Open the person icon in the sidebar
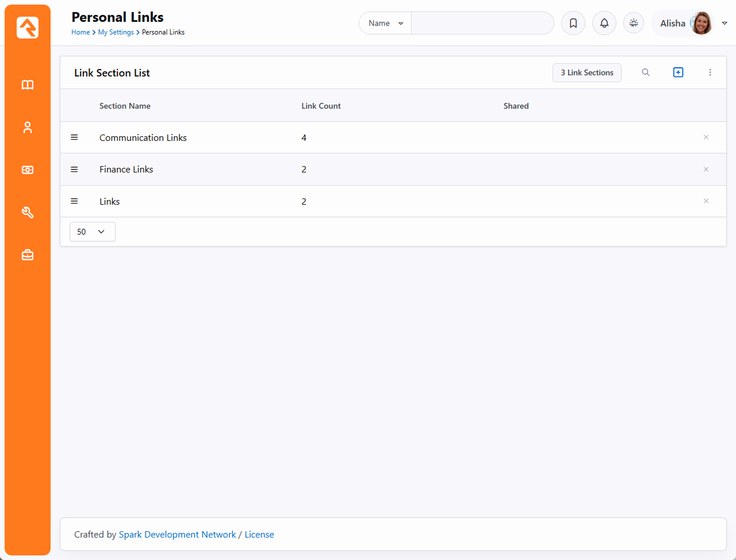 28,128
